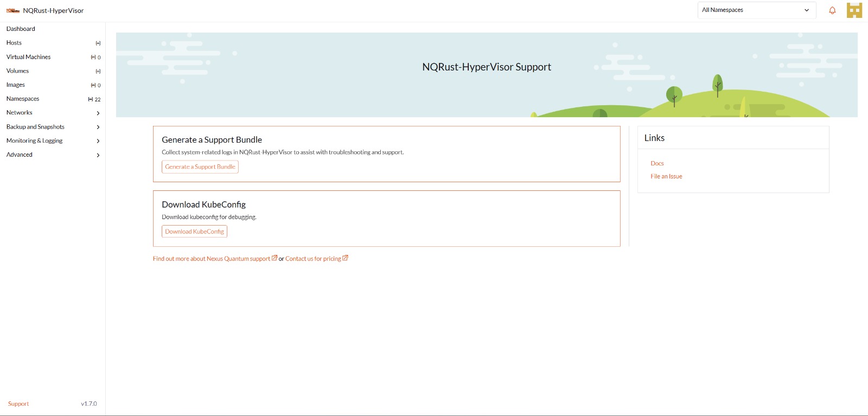Screen dimensions: 868x416
Task: Expand the Advanced sidebar section
Action: pyautogui.click(x=53, y=155)
